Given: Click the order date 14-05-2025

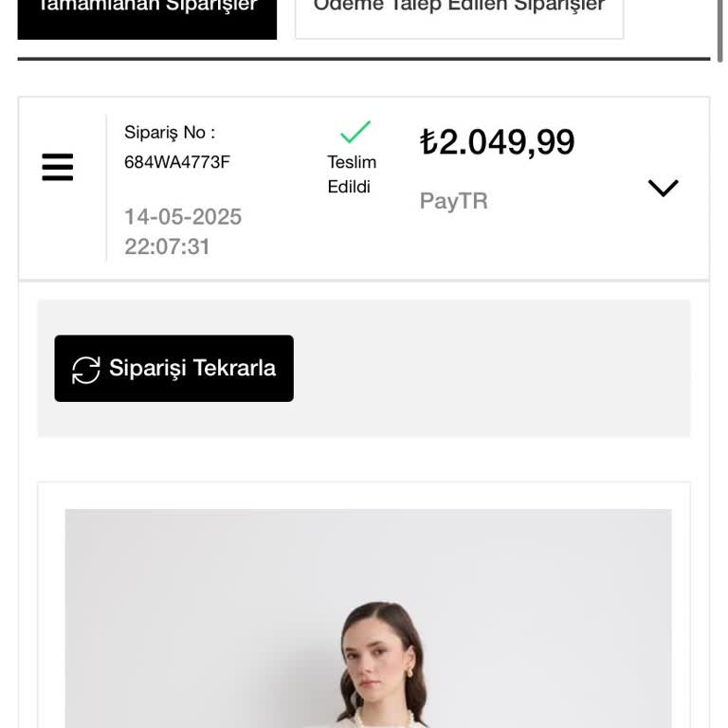Looking at the screenshot, I should pos(183,217).
